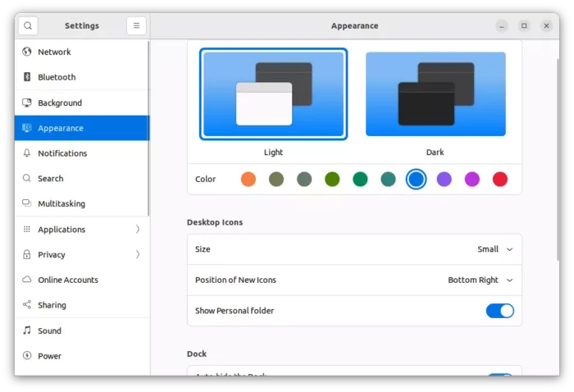
Task: Open Bluetooth settings page
Action: click(x=82, y=77)
